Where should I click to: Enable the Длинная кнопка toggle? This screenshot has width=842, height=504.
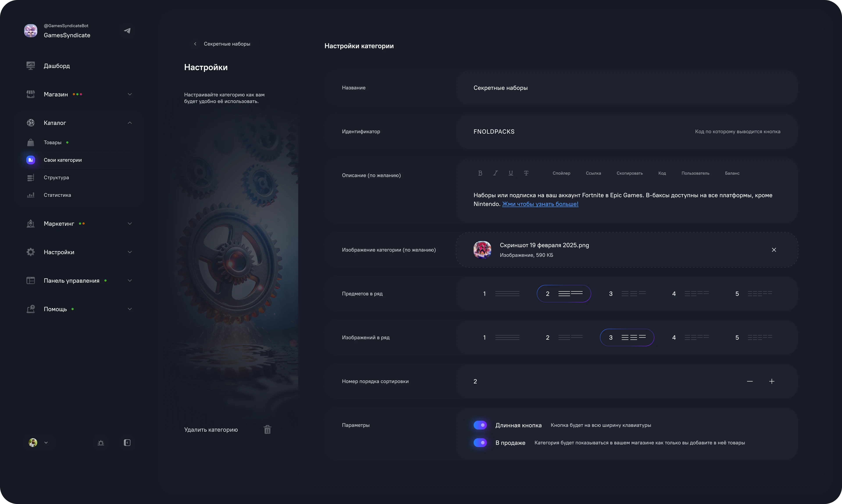click(x=480, y=425)
